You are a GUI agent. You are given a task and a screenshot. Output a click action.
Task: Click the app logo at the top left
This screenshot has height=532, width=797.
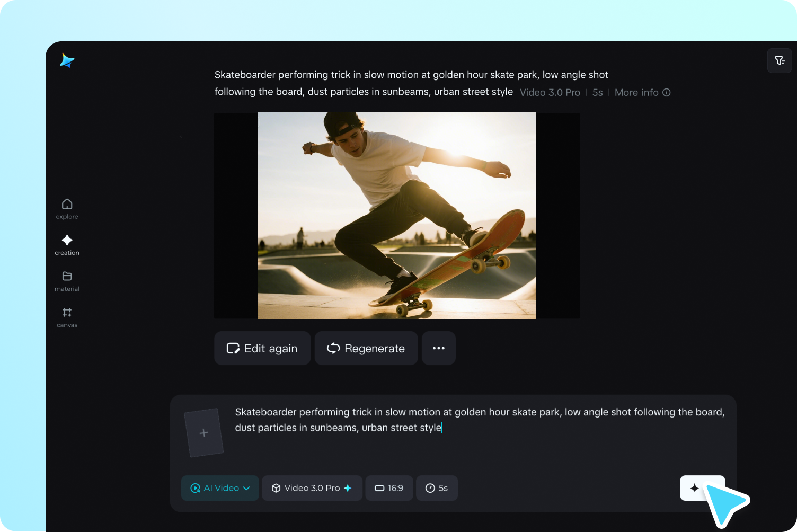tap(67, 60)
